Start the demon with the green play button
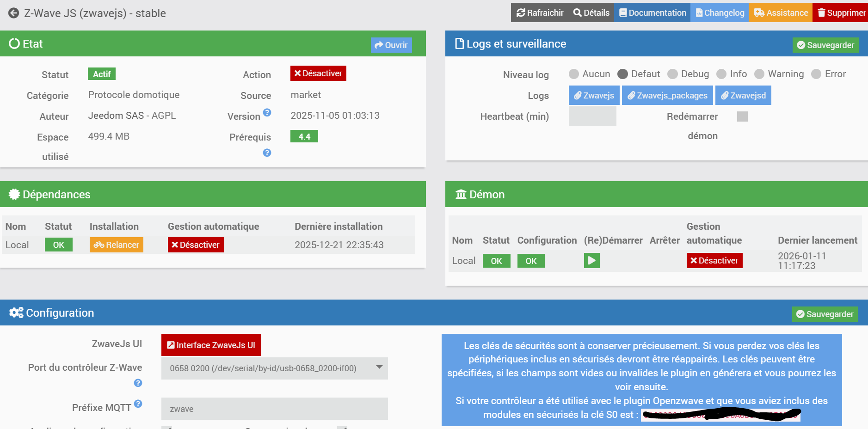 tap(592, 261)
